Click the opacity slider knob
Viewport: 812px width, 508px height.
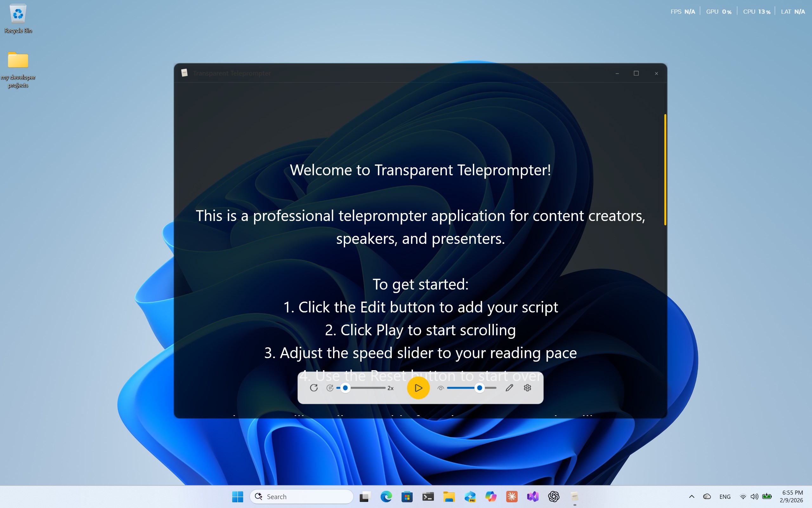(480, 388)
